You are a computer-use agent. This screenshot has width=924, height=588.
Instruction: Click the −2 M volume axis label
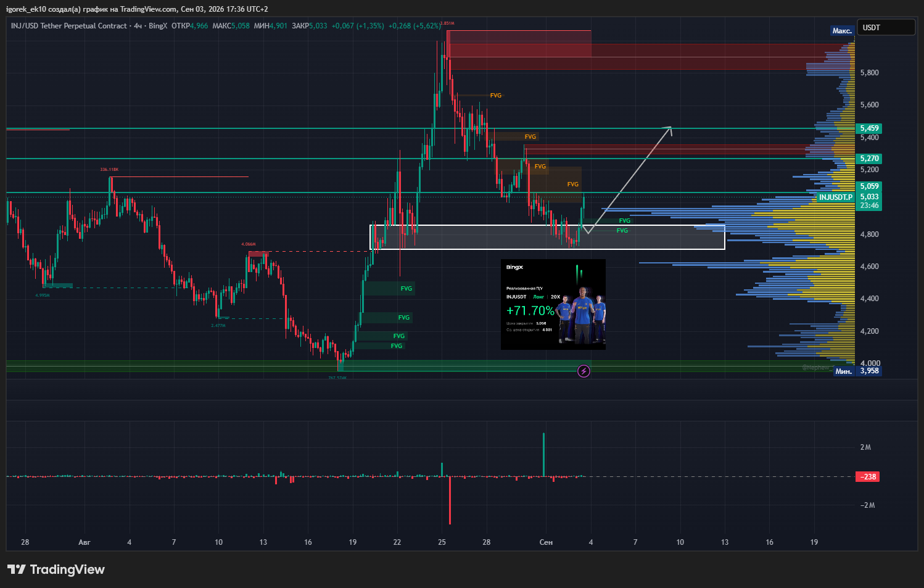tap(867, 505)
